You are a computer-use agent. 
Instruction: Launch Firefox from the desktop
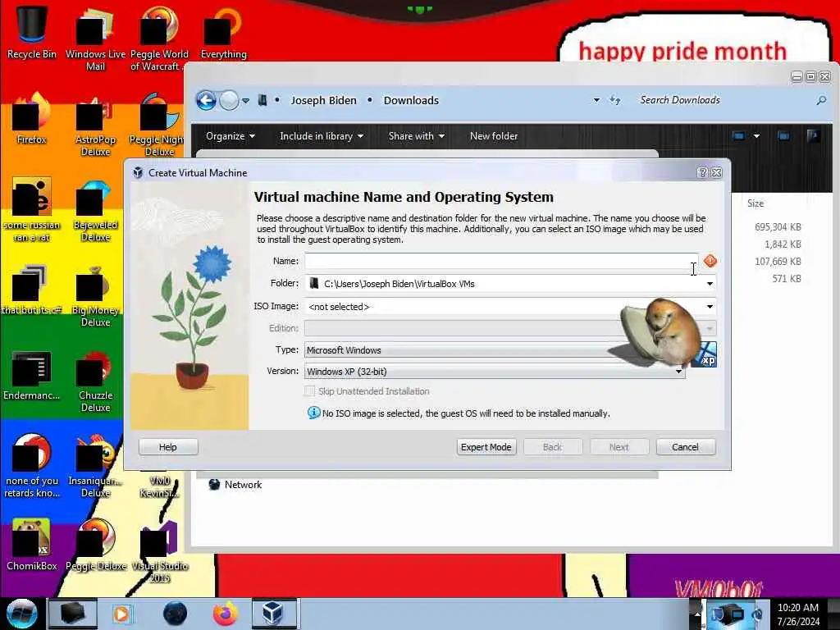31,118
